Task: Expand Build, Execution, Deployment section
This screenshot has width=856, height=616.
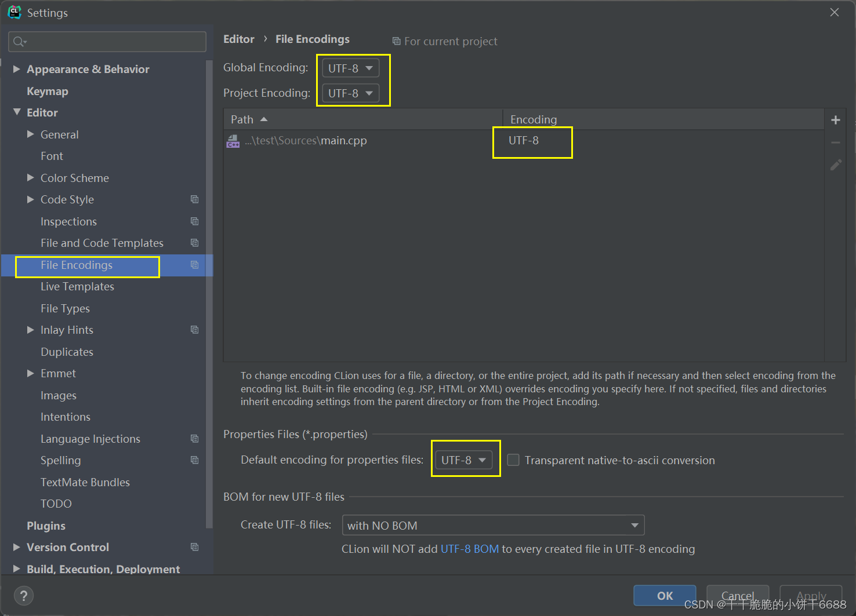Action: coord(16,569)
